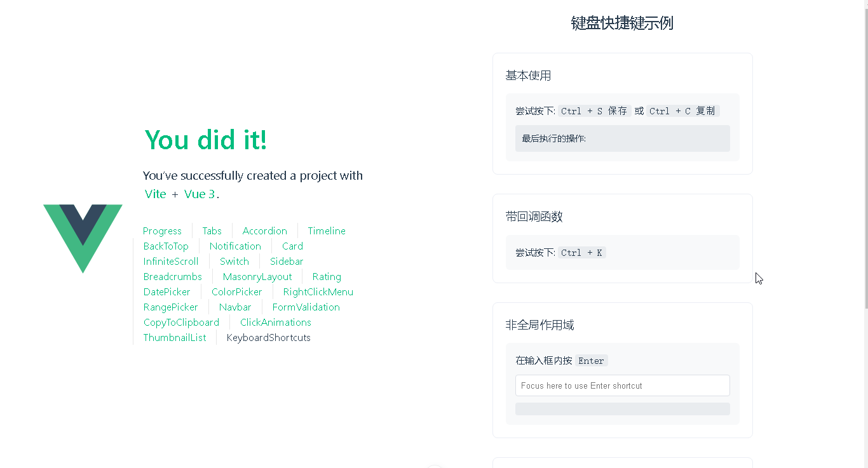Open the Notification component demo

tap(235, 246)
